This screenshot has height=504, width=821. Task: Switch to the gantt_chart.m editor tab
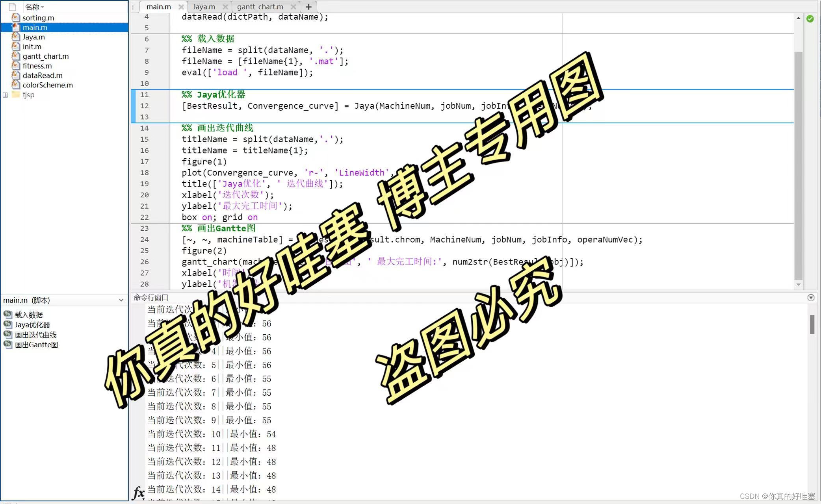click(x=260, y=7)
